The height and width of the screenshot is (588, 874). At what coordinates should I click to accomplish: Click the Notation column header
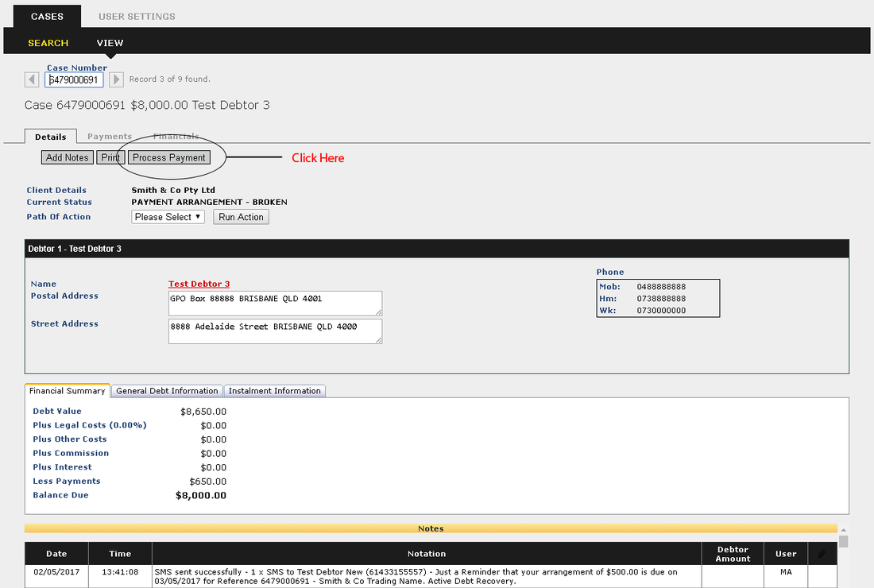pyautogui.click(x=427, y=554)
